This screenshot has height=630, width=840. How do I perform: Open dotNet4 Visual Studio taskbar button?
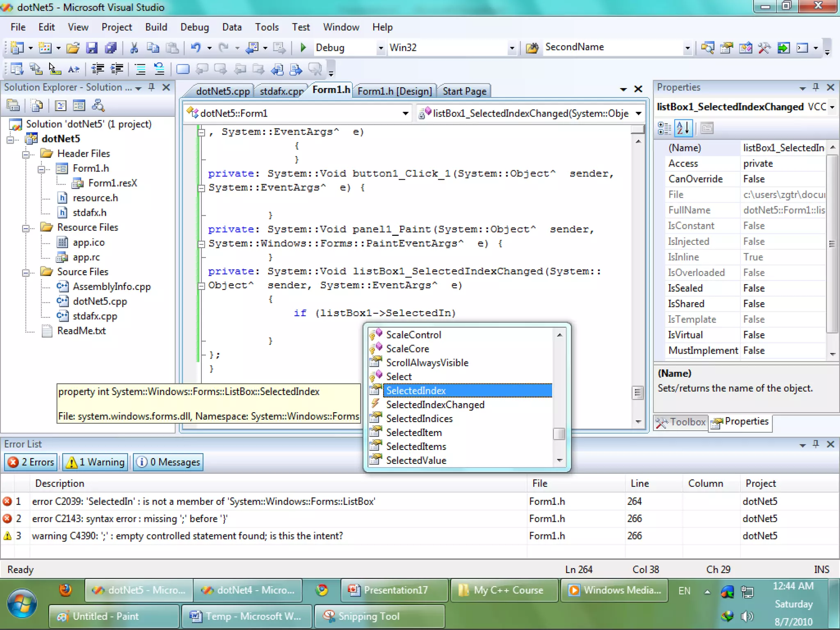click(x=248, y=590)
